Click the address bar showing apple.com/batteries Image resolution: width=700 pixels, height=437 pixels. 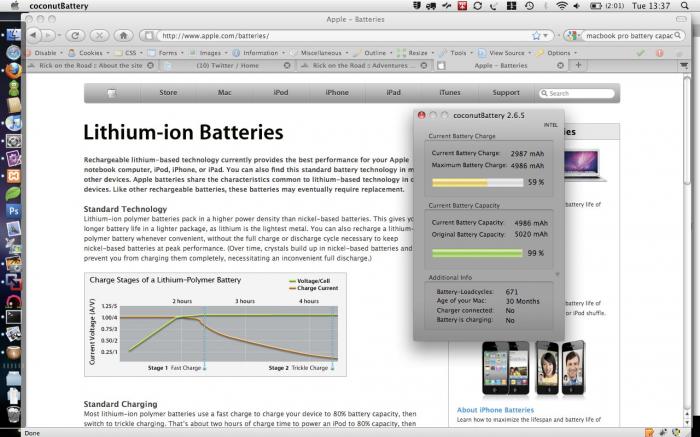pos(344,36)
